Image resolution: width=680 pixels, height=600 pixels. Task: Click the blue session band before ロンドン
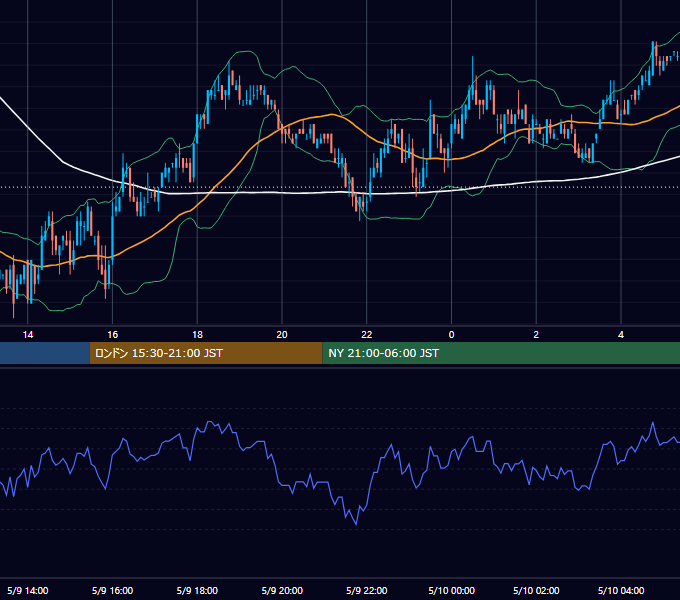45,353
